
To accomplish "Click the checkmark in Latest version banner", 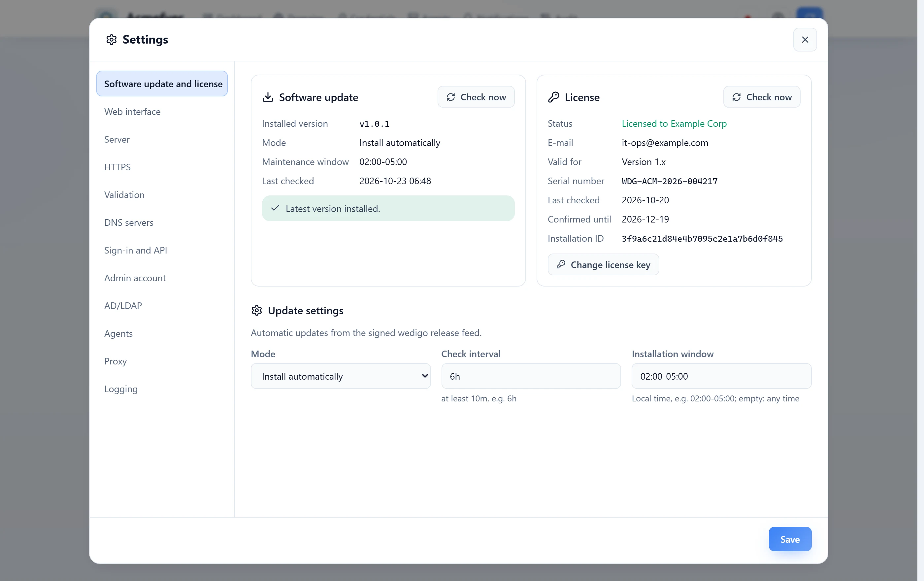I will pos(275,208).
